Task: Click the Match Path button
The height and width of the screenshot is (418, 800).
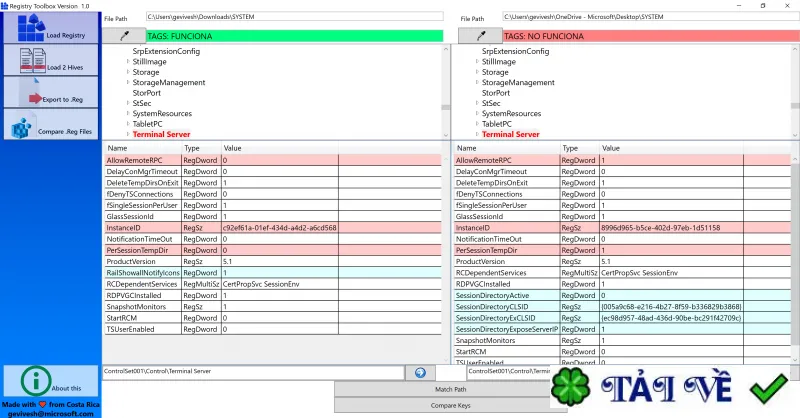Action: 451,389
